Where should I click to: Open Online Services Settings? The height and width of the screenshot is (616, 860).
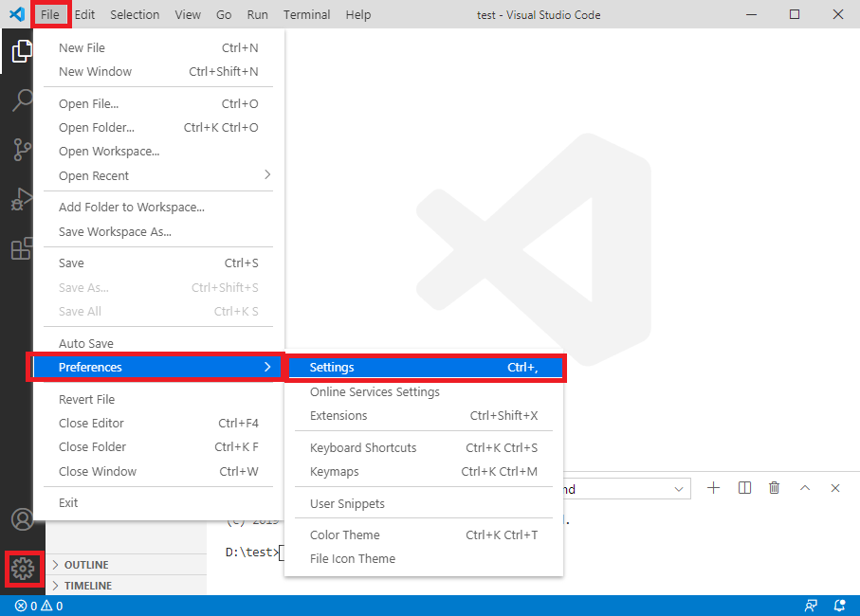coord(424,391)
